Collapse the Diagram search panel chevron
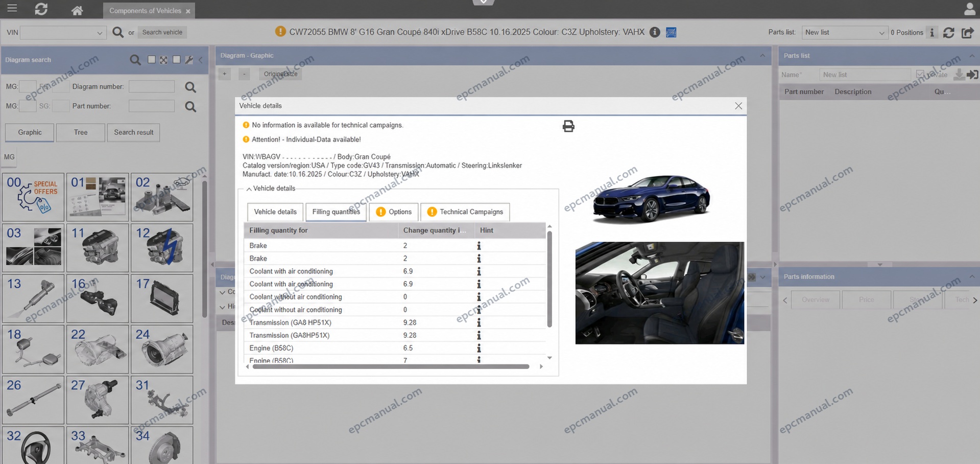This screenshot has height=464, width=980. (201, 60)
